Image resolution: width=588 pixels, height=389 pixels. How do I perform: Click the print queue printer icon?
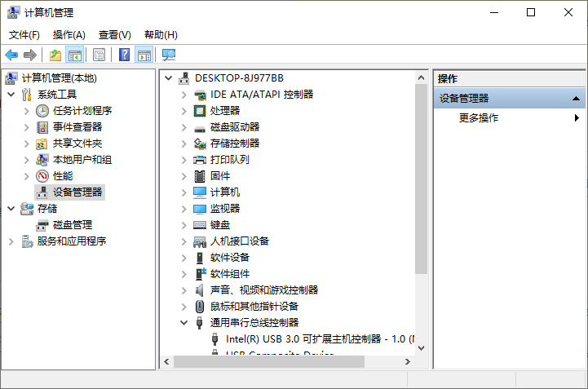(x=200, y=160)
